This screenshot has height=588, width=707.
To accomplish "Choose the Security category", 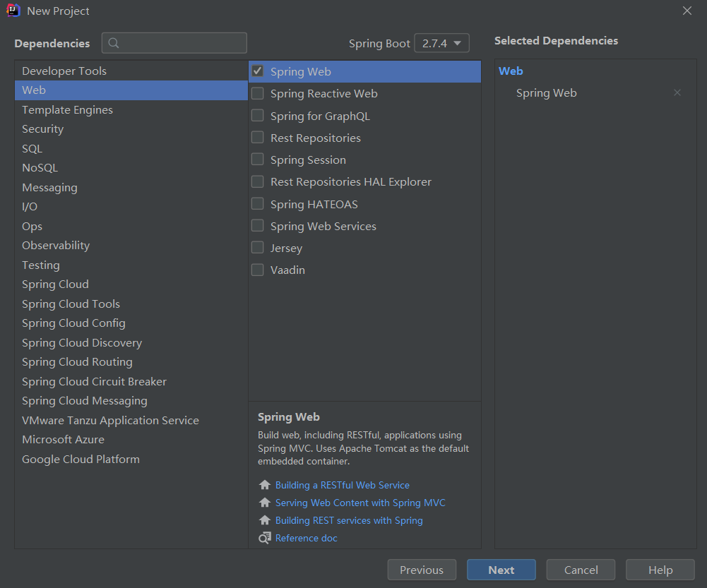I will (x=131, y=129).
